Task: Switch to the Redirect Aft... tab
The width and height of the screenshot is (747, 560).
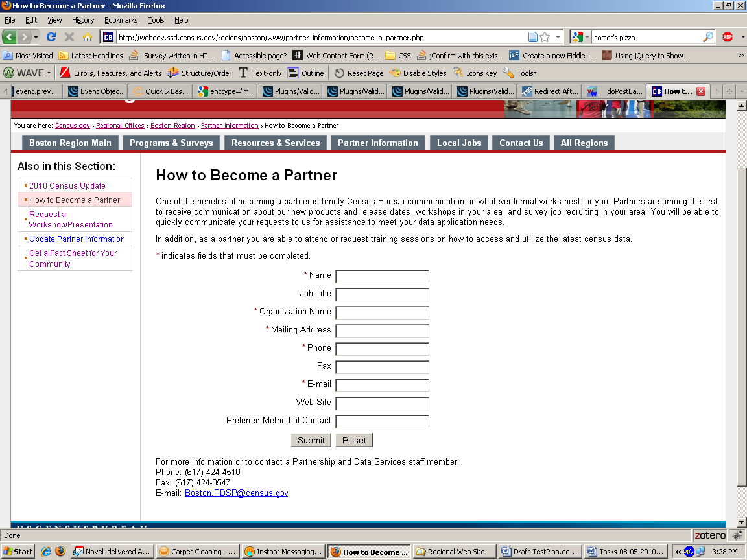Action: coord(549,91)
